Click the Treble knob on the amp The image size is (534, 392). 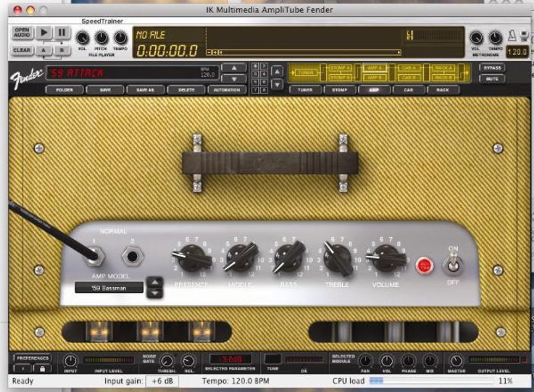338,258
